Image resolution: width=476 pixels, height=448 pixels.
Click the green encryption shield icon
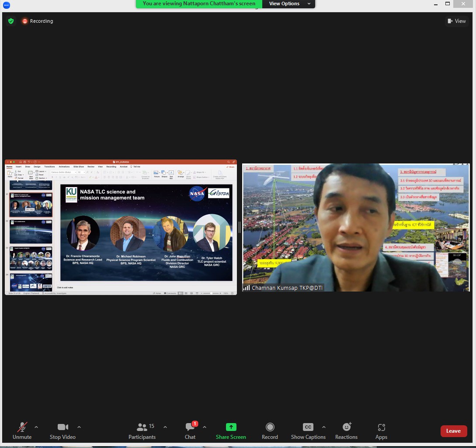[x=11, y=21]
